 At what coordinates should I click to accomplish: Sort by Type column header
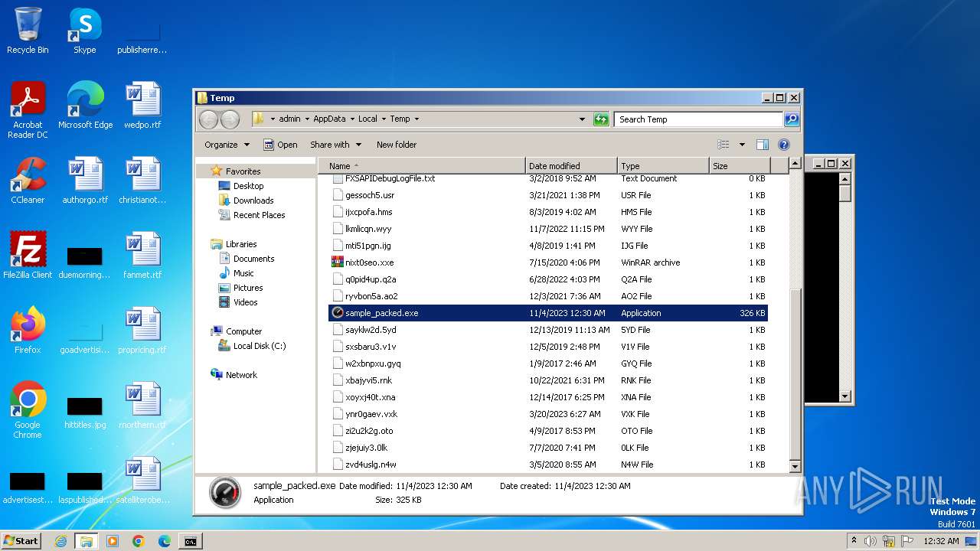coord(663,166)
